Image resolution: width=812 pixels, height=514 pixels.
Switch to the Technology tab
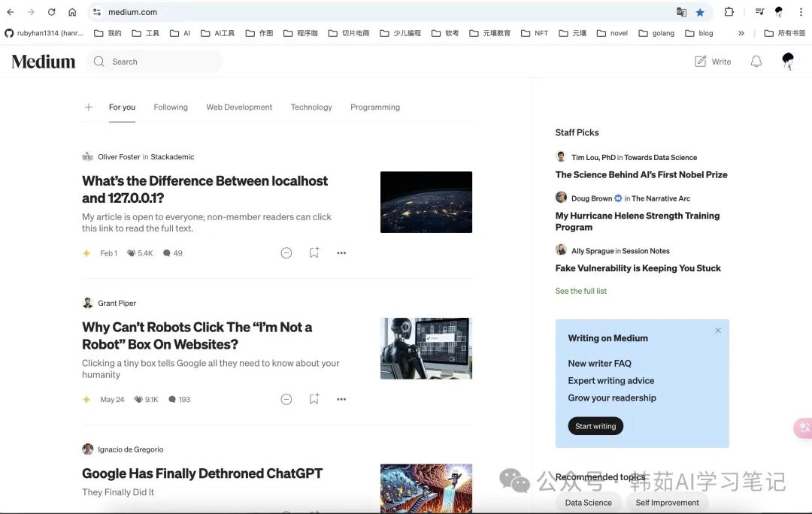[x=311, y=107]
